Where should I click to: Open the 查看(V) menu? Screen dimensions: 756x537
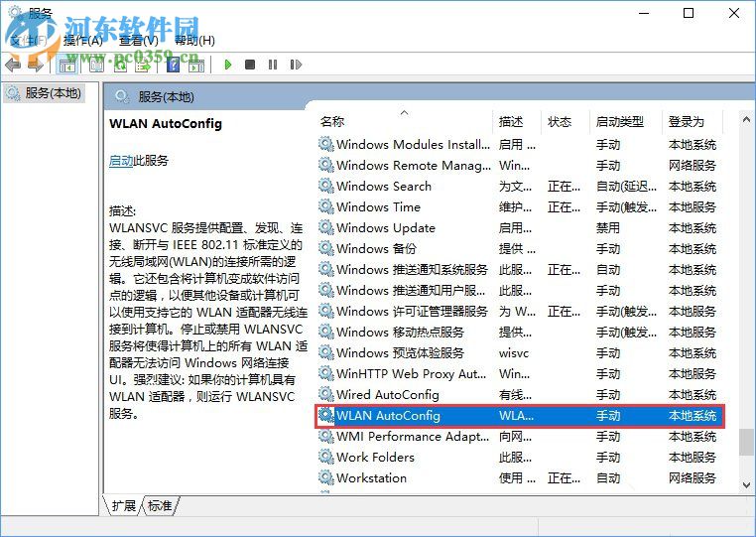138,41
